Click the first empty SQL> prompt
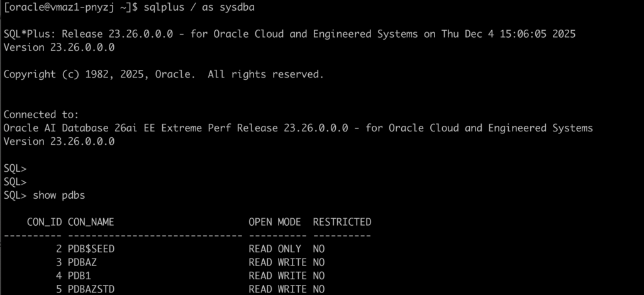The image size is (644, 295). click(x=16, y=169)
